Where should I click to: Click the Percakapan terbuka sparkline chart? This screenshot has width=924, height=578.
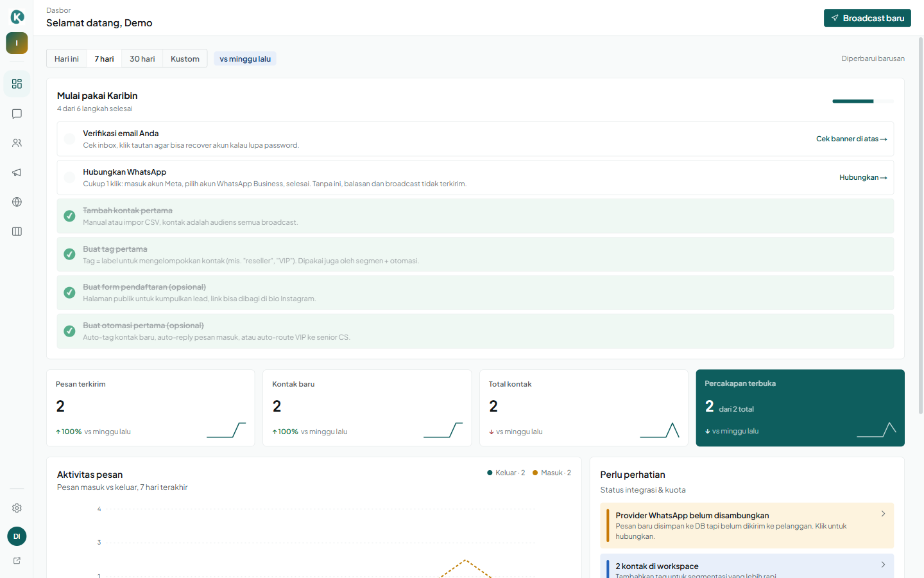877,430
